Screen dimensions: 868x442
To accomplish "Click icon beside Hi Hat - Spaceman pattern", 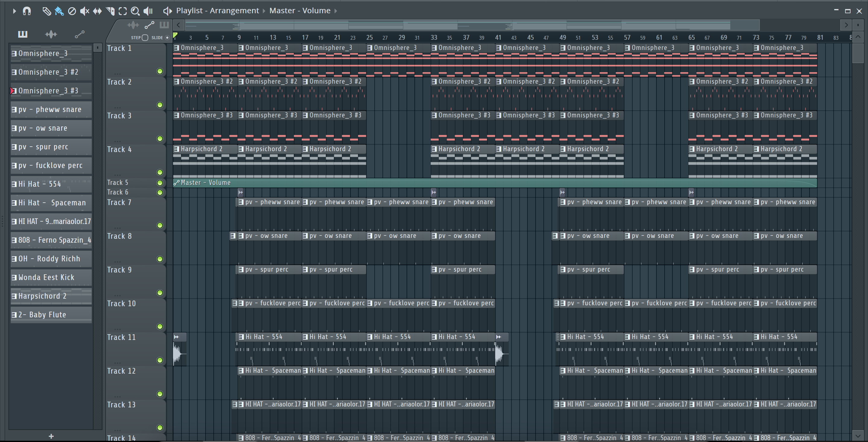I will [x=14, y=203].
